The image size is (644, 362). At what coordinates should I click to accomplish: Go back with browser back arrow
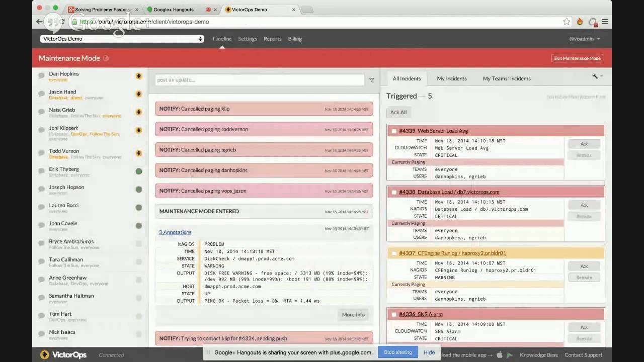click(x=40, y=22)
